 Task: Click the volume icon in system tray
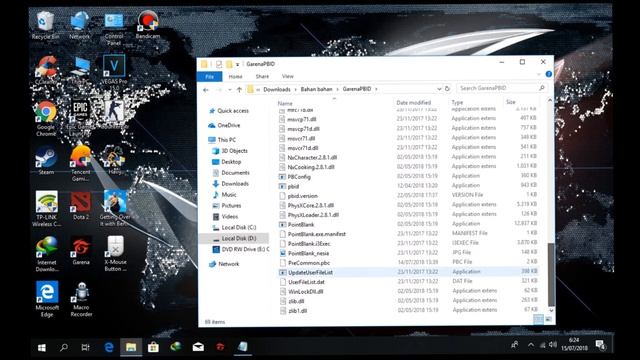pyautogui.click(x=553, y=345)
